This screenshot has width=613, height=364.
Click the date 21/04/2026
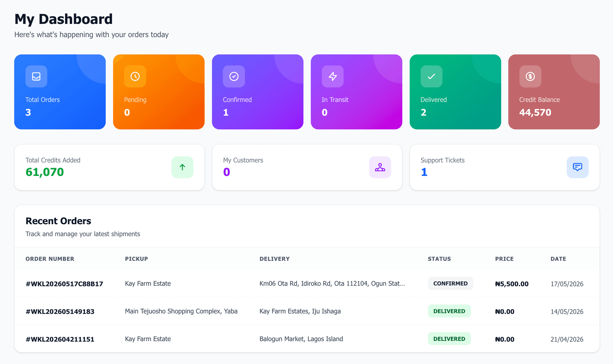pos(567,339)
